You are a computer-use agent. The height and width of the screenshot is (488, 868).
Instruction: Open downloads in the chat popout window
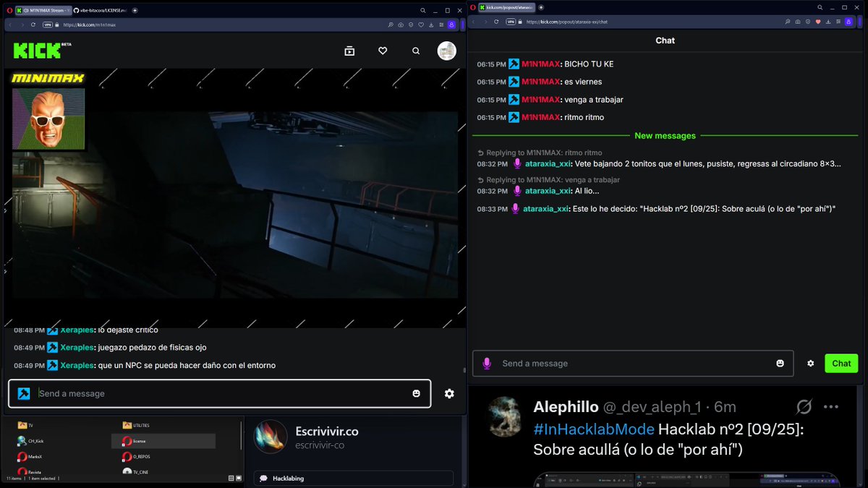828,22
